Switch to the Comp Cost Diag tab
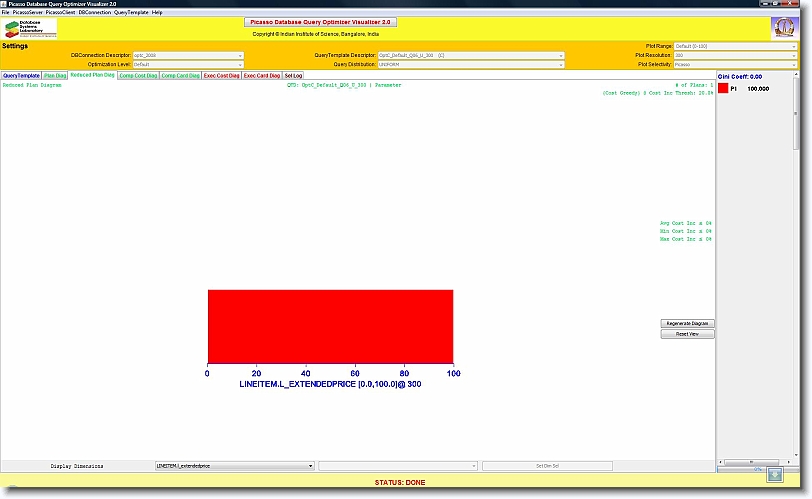 tap(137, 75)
